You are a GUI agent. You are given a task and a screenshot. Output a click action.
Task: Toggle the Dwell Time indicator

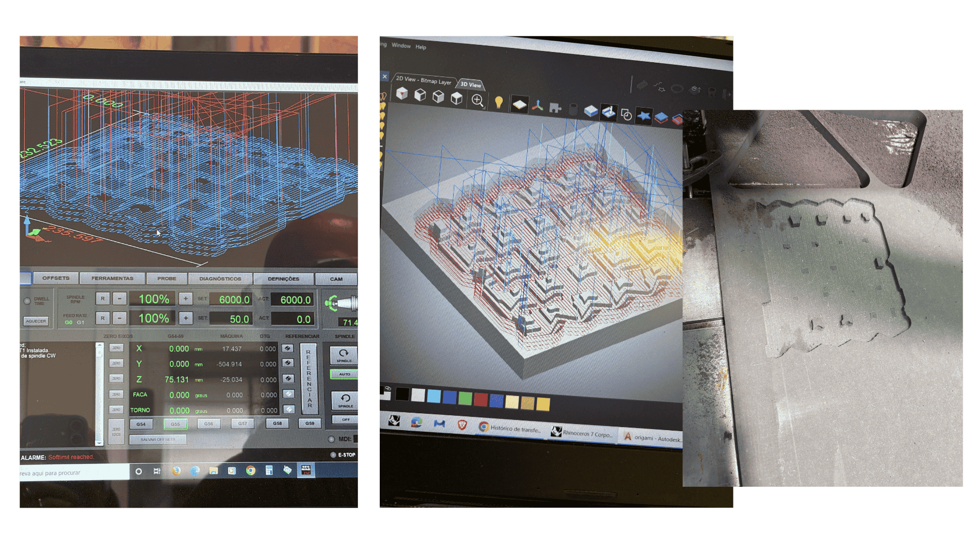[x=28, y=301]
